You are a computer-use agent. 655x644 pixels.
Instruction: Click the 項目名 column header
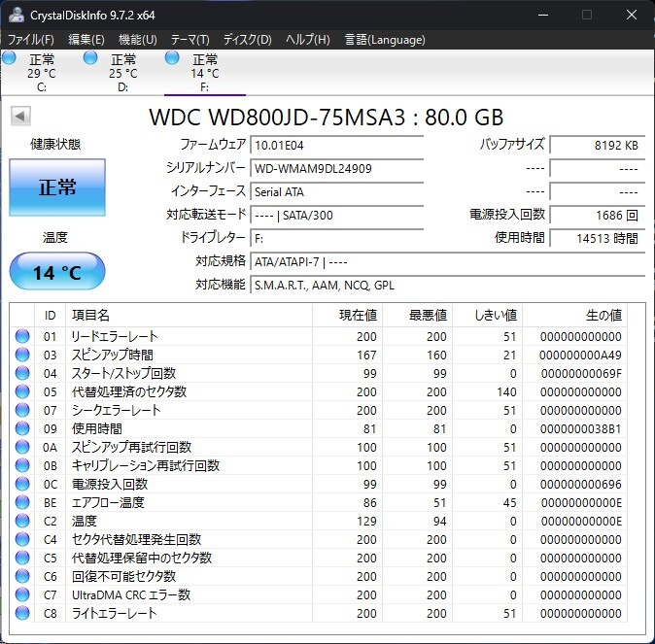point(189,316)
